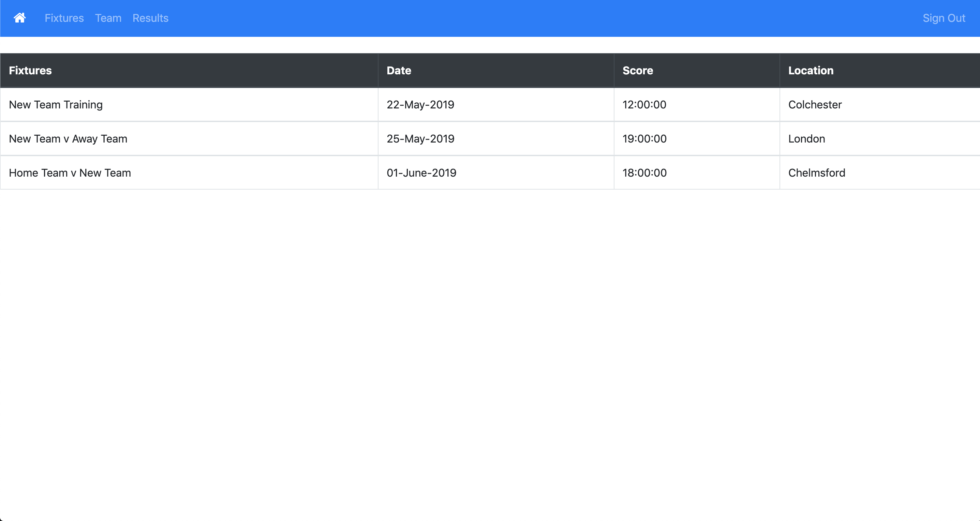Click the Colchester location cell
The width and height of the screenshot is (980, 521).
click(815, 105)
